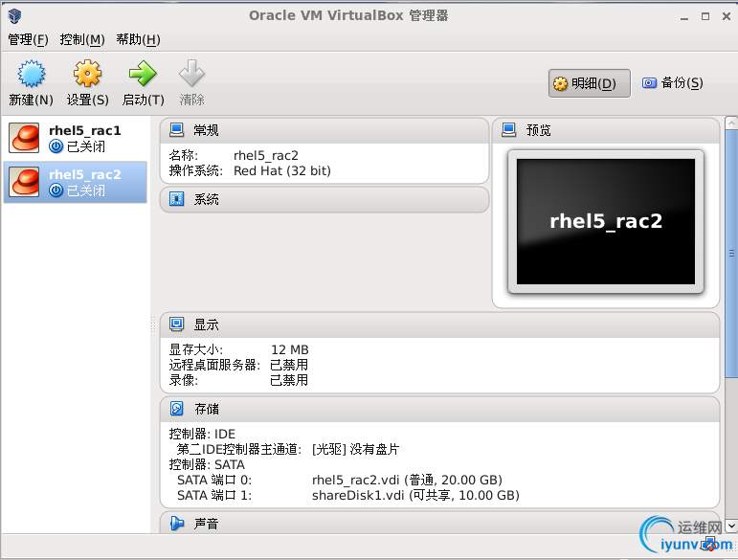This screenshot has height=560, width=738.
Task: Click the scrollbar up arrow
Action: 731,123
